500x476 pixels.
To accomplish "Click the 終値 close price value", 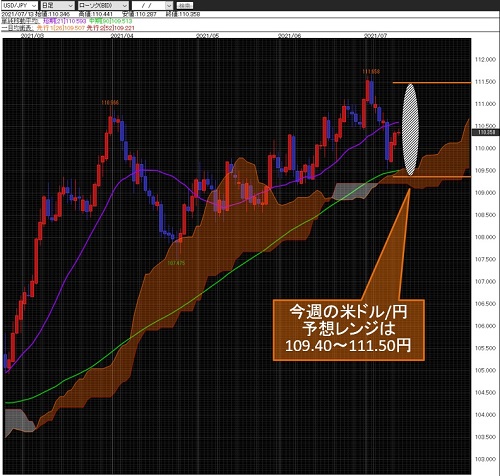I will 183,14.
